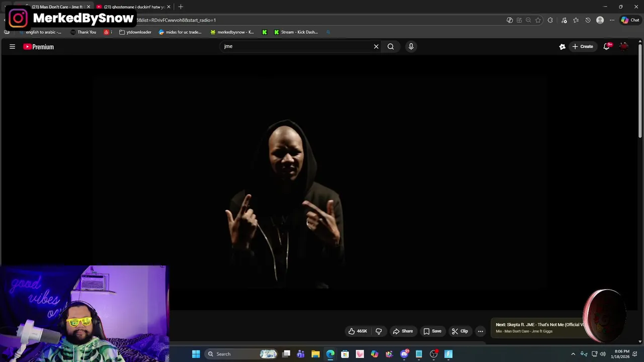Open the red icon-only bookmark
This screenshot has height=362, width=644.
click(107, 32)
